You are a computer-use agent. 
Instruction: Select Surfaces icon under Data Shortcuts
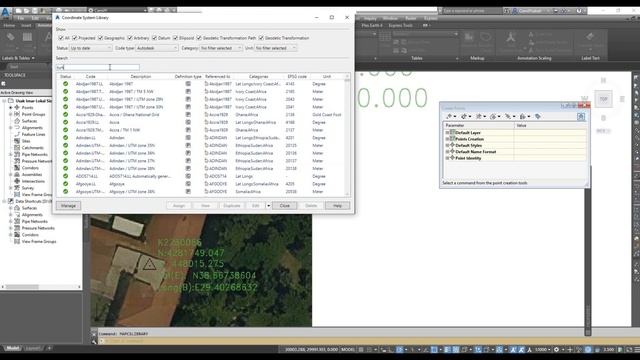point(17,208)
